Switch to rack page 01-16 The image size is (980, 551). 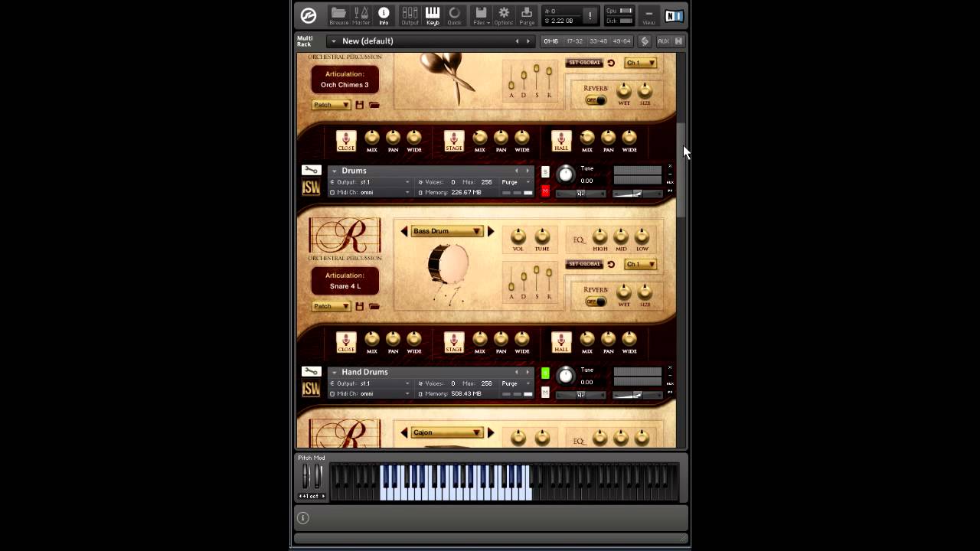click(550, 41)
